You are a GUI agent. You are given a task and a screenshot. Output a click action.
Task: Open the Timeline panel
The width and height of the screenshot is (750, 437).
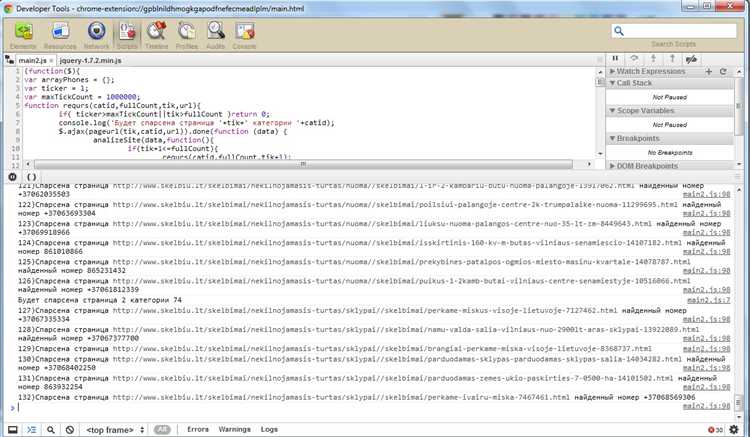click(157, 35)
